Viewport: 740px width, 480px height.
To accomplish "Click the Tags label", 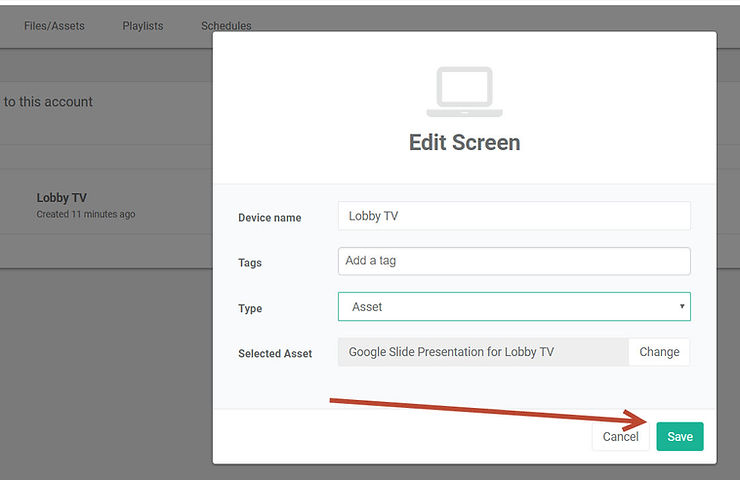I will pos(250,262).
